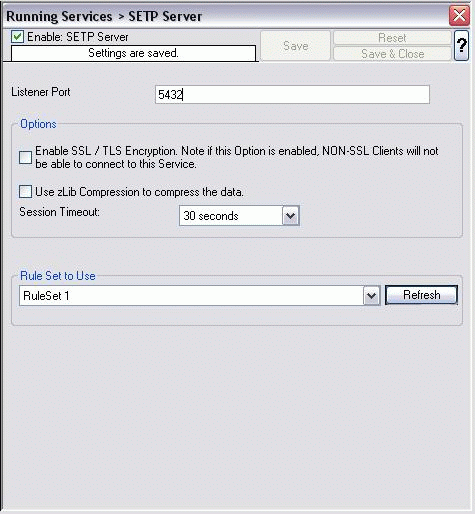Click the Save button
475x514 pixels.
point(295,46)
